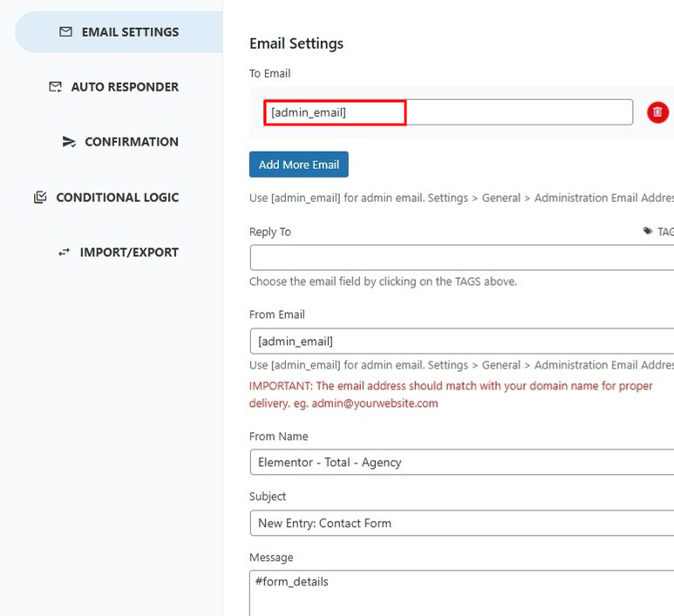Screen dimensions: 674x616
Task: Click the envelope icon beside Email Settings
Action: (x=65, y=31)
